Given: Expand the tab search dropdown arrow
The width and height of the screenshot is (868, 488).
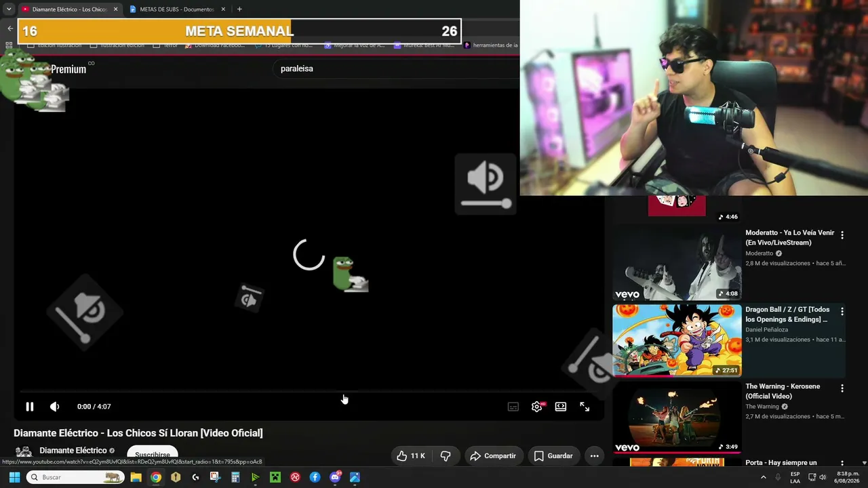Looking at the screenshot, I should point(9,9).
